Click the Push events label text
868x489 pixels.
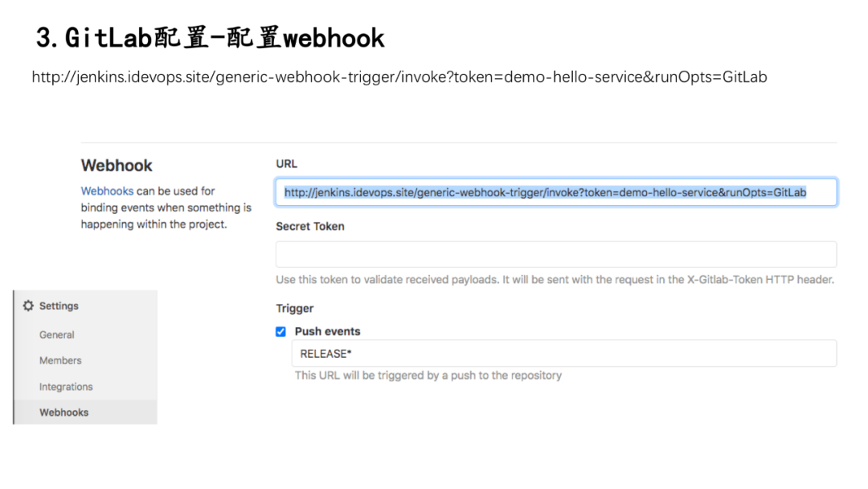[327, 331]
